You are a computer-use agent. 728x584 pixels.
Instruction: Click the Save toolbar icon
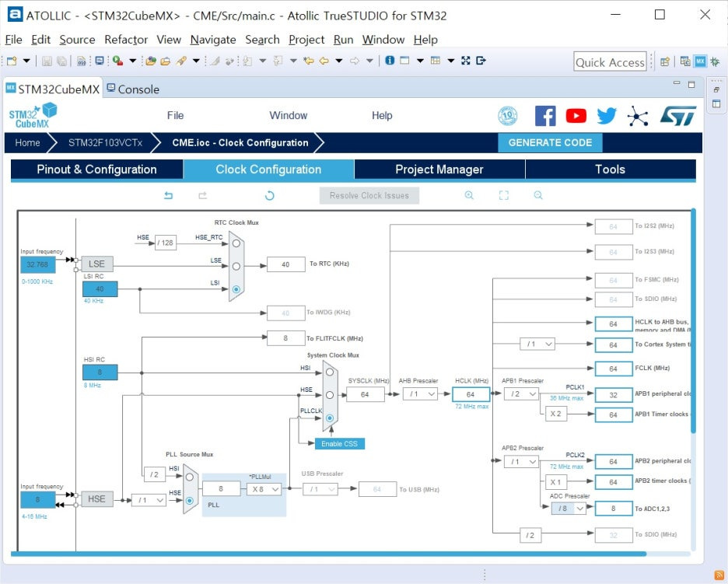click(47, 61)
